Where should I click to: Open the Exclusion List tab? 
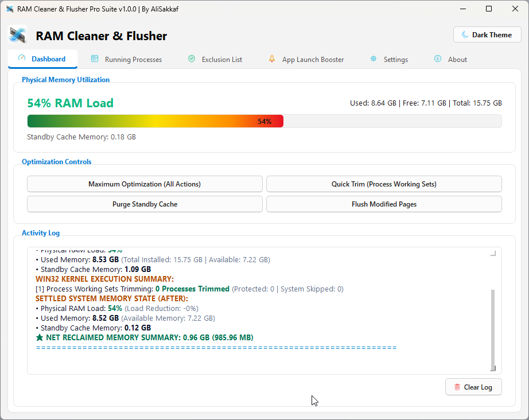(x=215, y=59)
